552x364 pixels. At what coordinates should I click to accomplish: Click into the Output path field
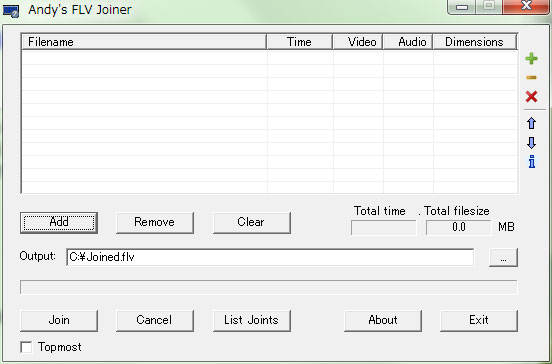(270, 257)
